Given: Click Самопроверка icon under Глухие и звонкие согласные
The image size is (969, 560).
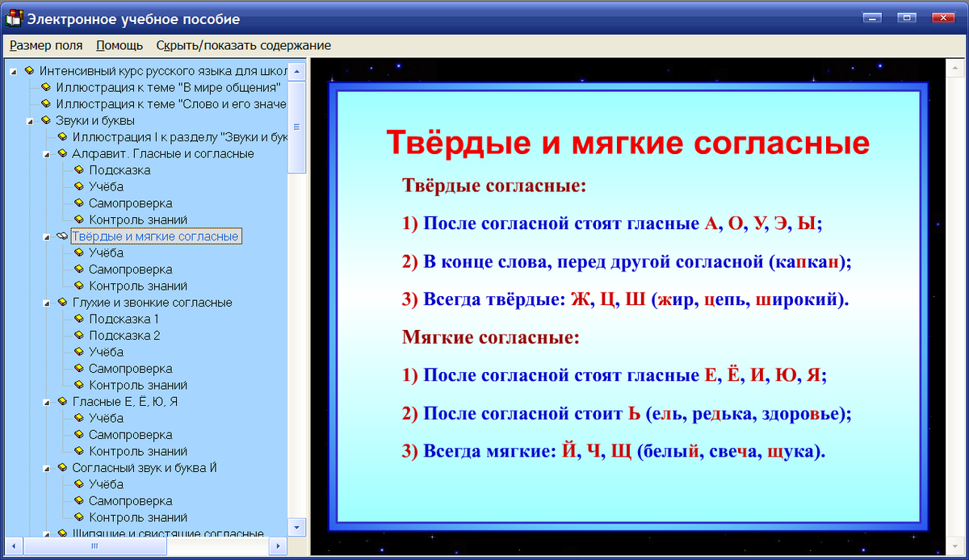Looking at the screenshot, I should [x=79, y=369].
